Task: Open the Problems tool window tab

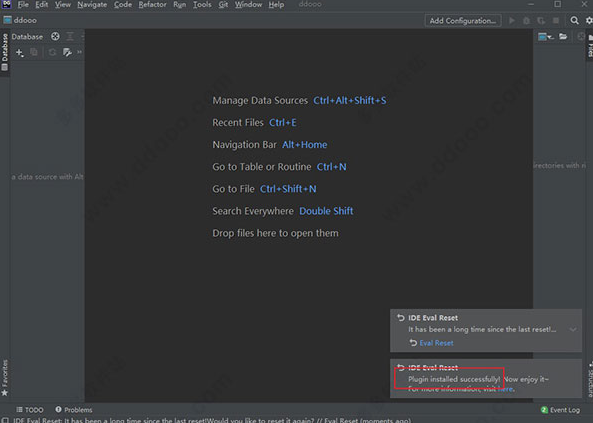Action: point(74,410)
